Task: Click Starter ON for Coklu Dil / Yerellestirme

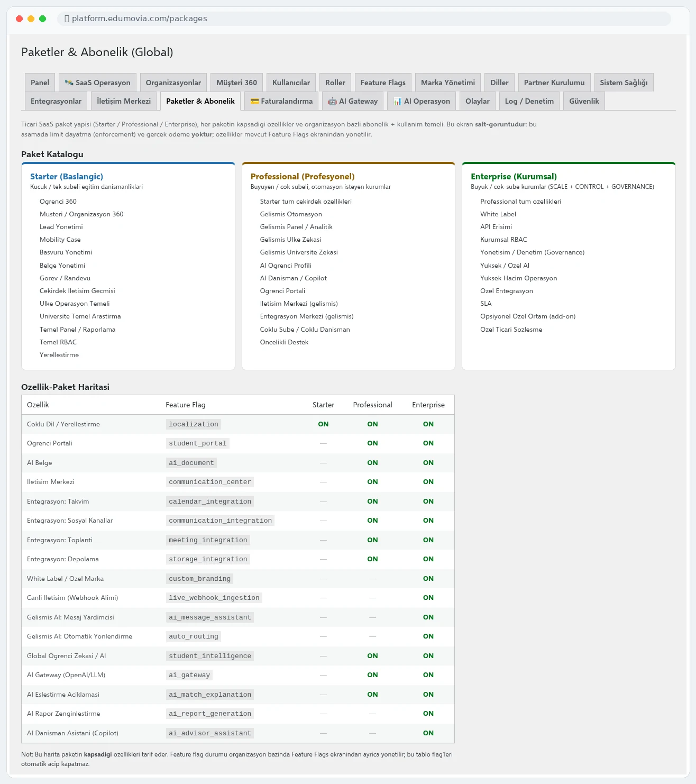Action: click(x=323, y=424)
